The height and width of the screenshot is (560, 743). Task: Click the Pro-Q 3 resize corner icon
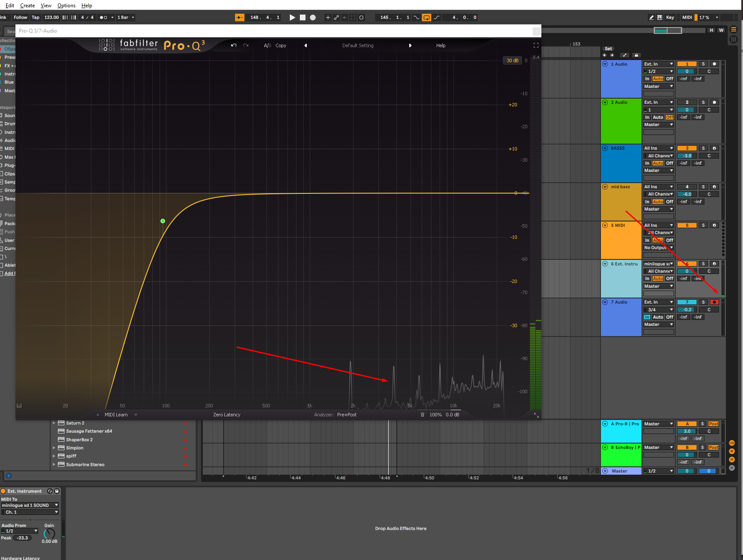(536, 415)
